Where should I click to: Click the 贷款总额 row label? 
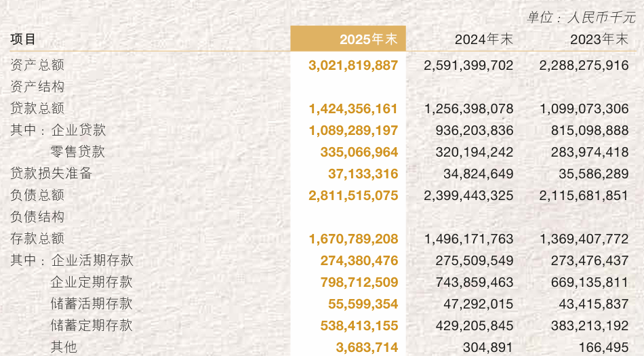tap(37, 108)
